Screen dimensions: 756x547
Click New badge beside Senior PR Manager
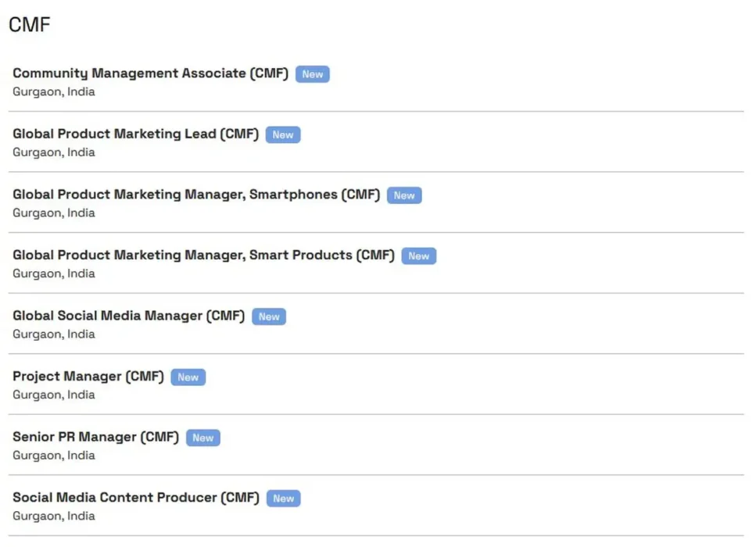pos(203,438)
